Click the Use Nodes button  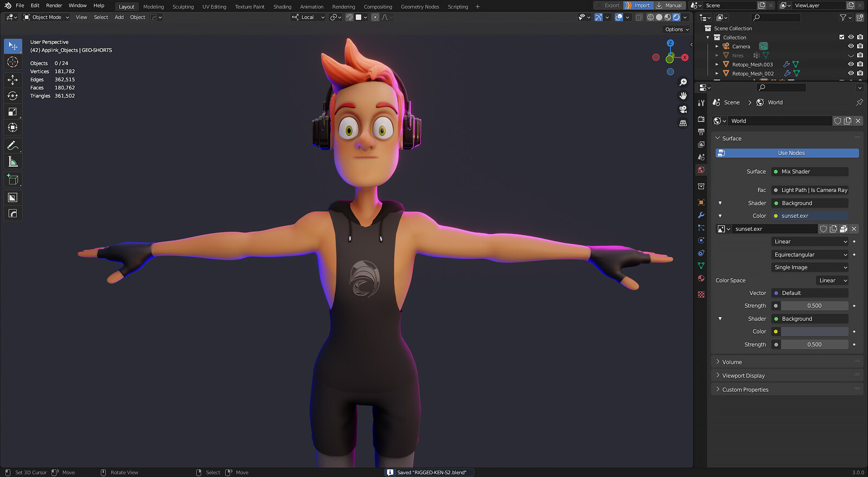pyautogui.click(x=787, y=153)
